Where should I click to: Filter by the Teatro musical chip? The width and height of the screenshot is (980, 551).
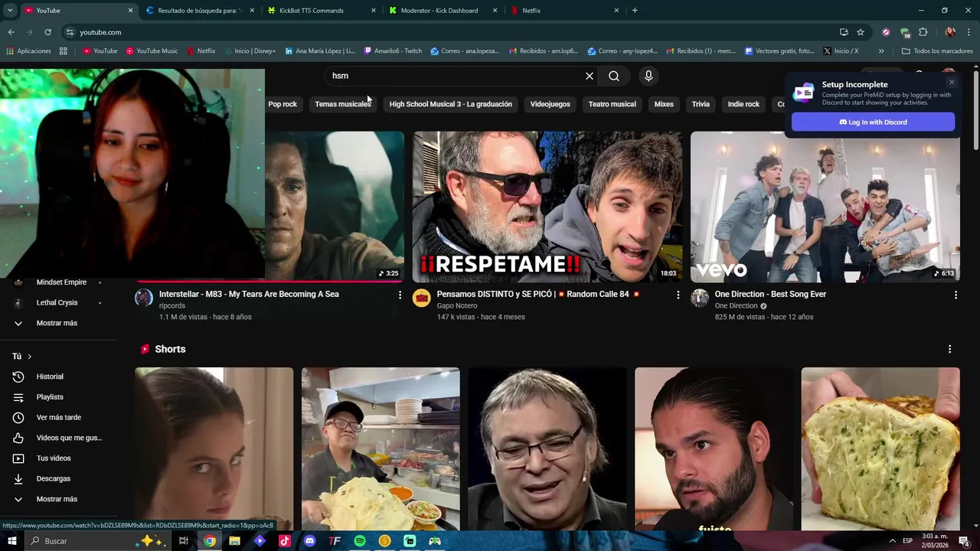tap(612, 104)
